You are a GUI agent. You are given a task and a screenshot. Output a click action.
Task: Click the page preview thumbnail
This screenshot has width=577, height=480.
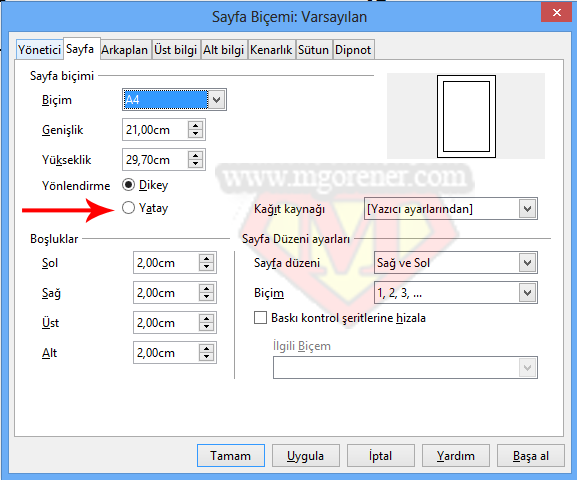[466, 116]
